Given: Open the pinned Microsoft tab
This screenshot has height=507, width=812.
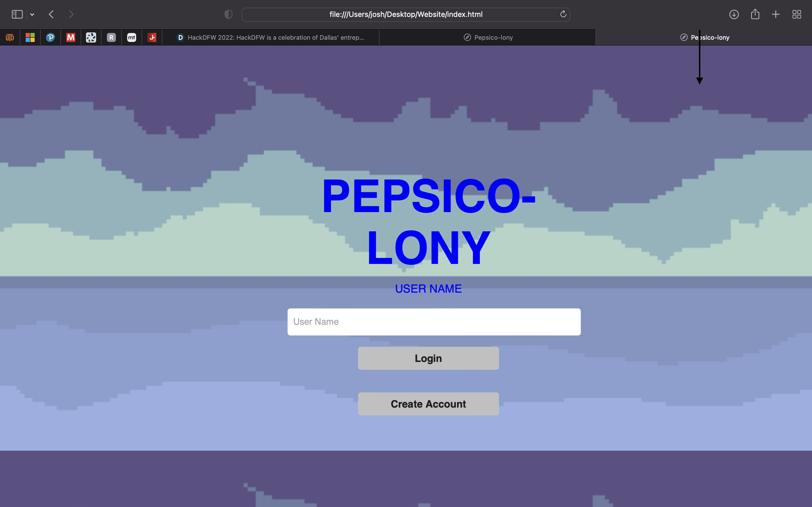Looking at the screenshot, I should pyautogui.click(x=30, y=37).
